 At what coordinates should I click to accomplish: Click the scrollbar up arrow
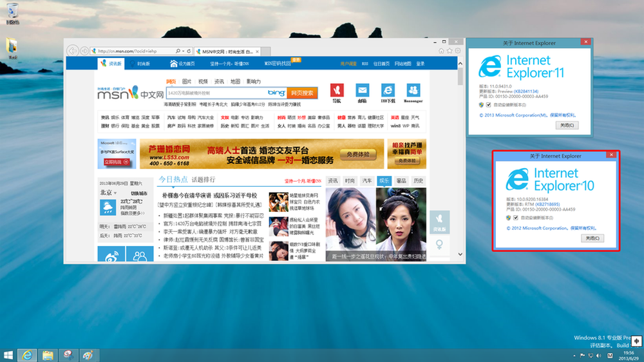pos(460,64)
